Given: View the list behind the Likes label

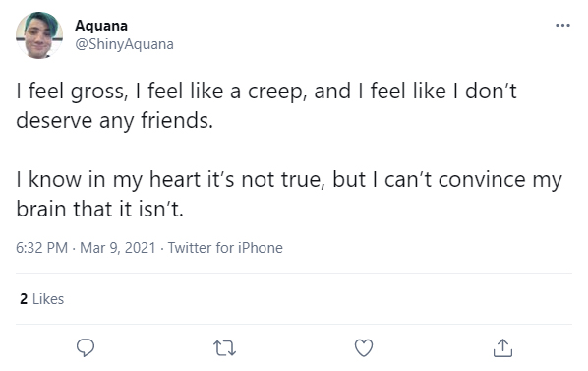Looking at the screenshot, I should click(x=48, y=299).
